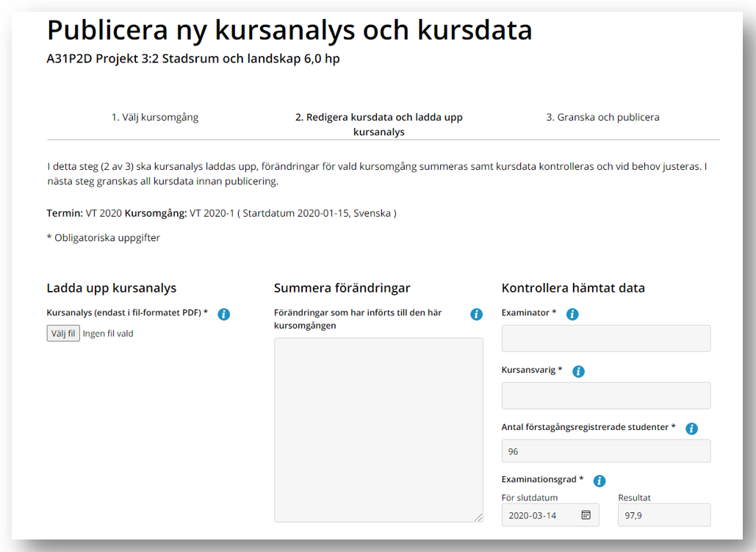This screenshot has width=756, height=552.
Task: Click info icon beside Förändringar som har införts
Action: (x=476, y=315)
